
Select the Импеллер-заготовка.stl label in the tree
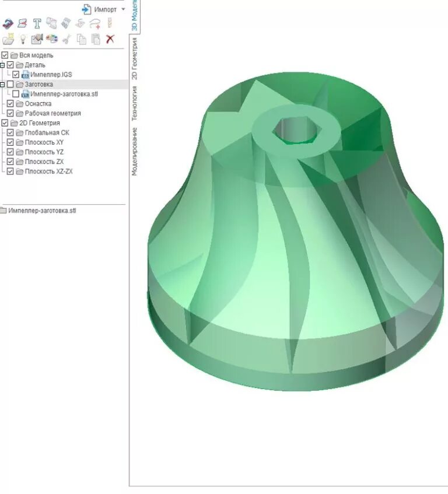click(x=64, y=94)
